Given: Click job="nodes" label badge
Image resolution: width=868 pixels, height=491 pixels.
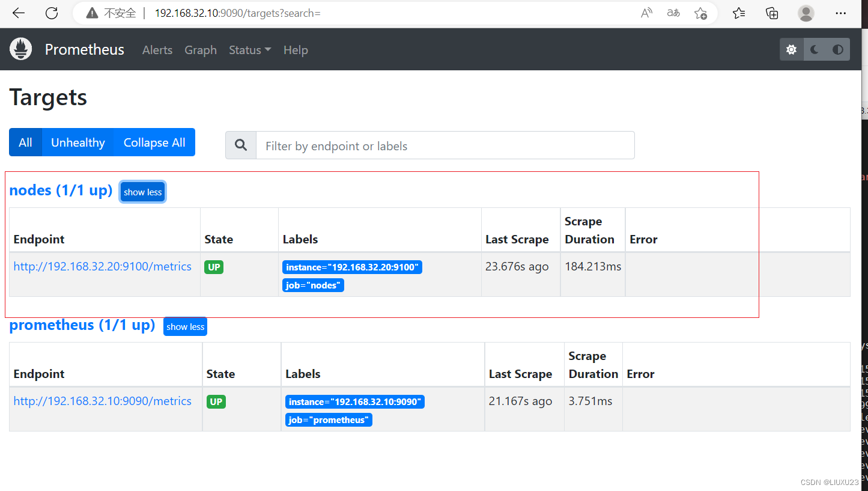Looking at the screenshot, I should [x=313, y=285].
